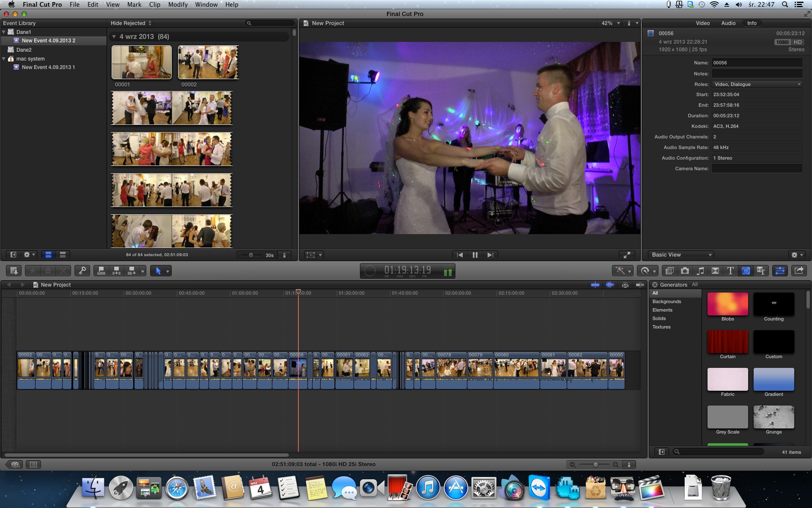812x508 pixels.
Task: Switch Event Browser to filmstrip view
Action: (x=48, y=255)
